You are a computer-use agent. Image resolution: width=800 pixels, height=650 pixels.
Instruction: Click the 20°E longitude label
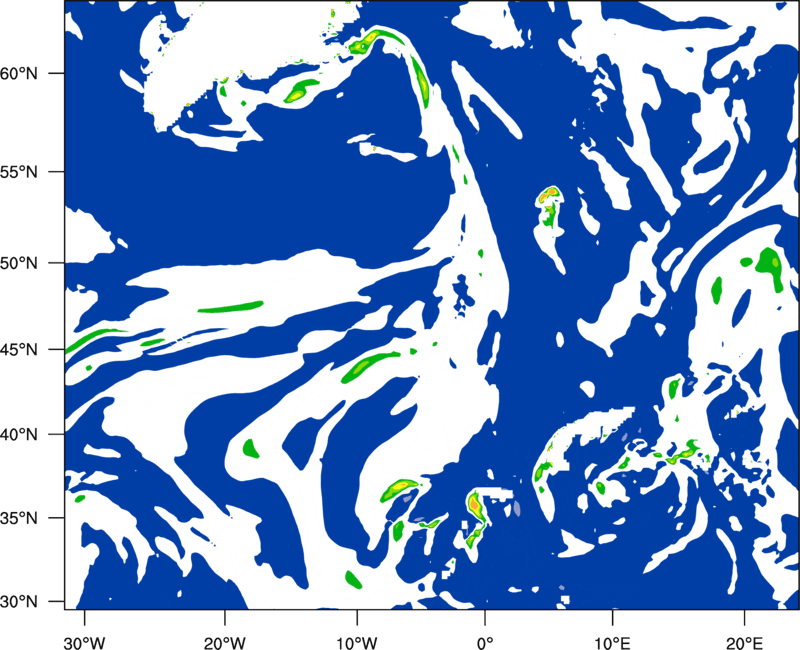click(x=744, y=643)
